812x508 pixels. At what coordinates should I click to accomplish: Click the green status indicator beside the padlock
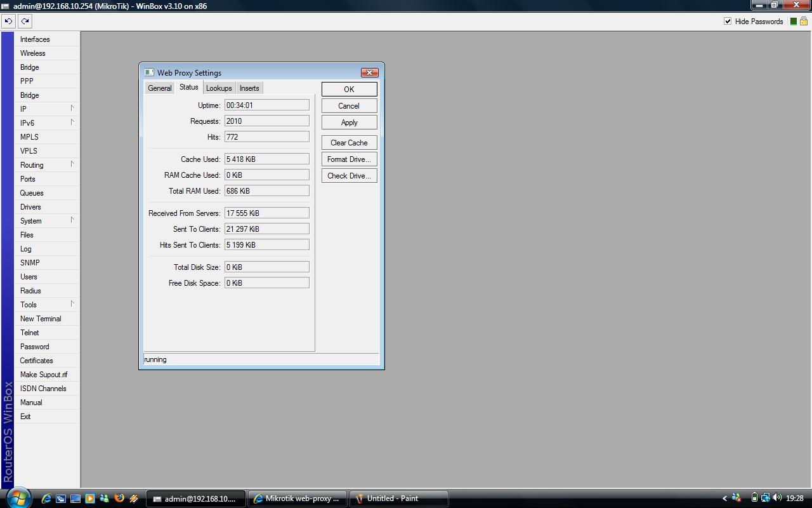(793, 21)
